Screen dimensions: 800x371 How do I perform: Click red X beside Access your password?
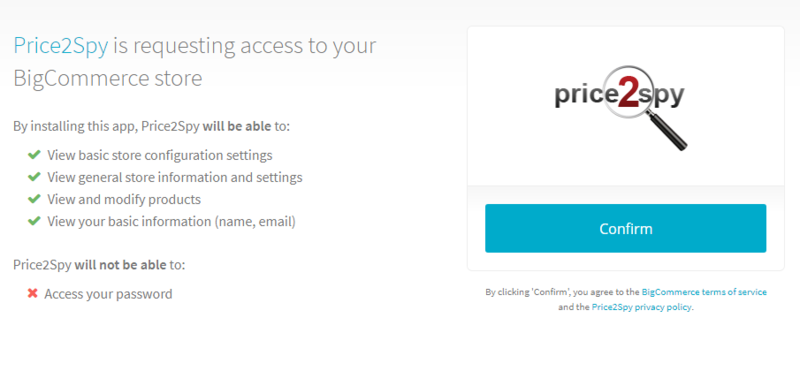[33, 293]
